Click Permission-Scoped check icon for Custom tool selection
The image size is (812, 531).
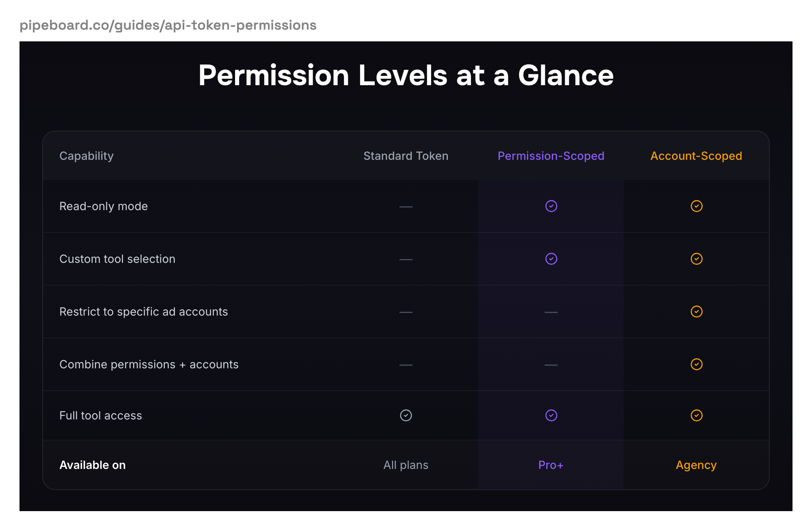coord(551,259)
